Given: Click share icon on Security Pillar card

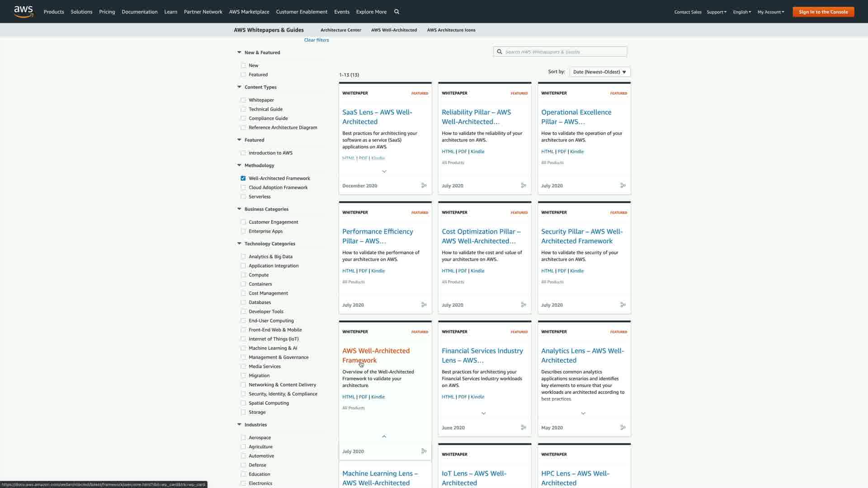Looking at the screenshot, I should [623, 305].
